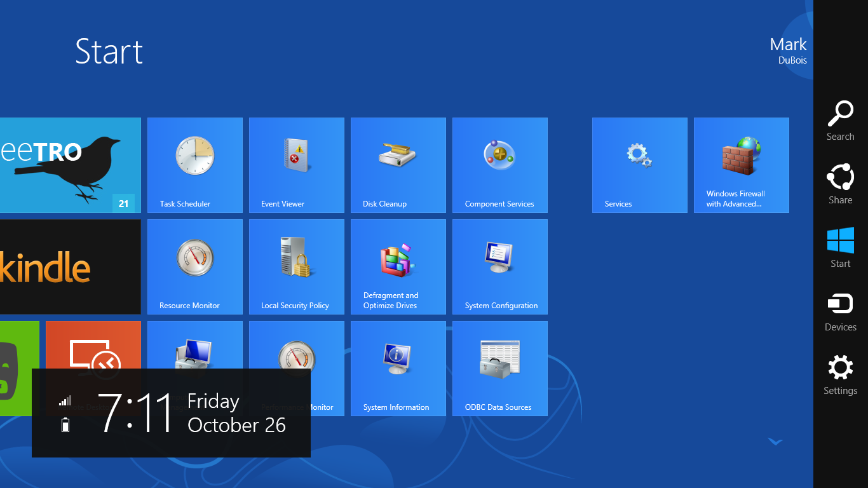Open Component Services tile

coord(500,165)
